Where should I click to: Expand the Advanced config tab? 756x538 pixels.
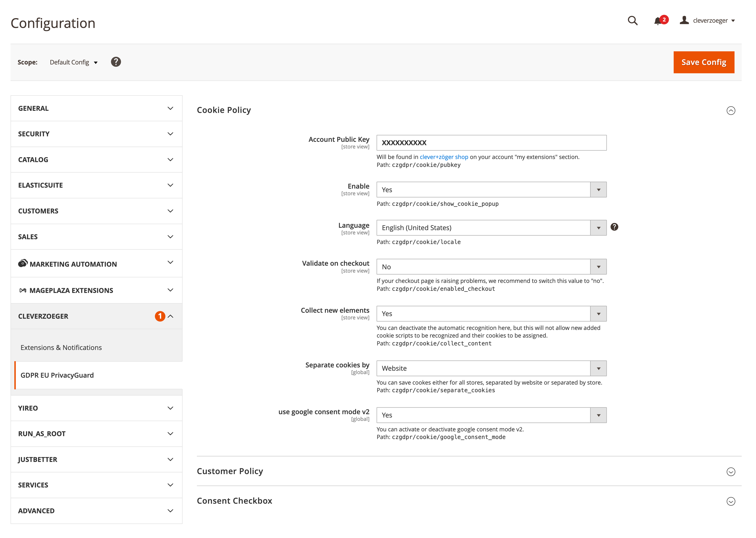(96, 511)
